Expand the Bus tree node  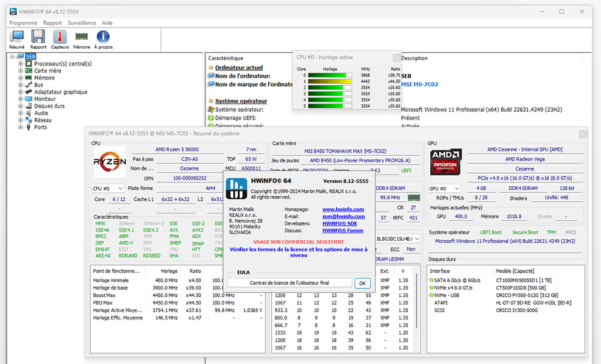[x=20, y=85]
